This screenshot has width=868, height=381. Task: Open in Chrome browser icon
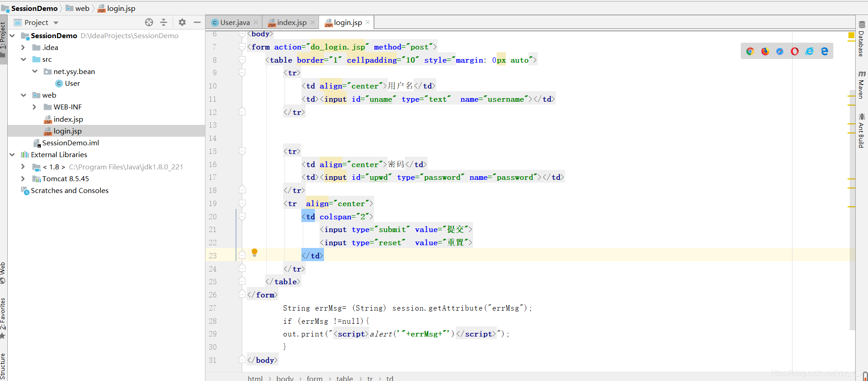750,51
